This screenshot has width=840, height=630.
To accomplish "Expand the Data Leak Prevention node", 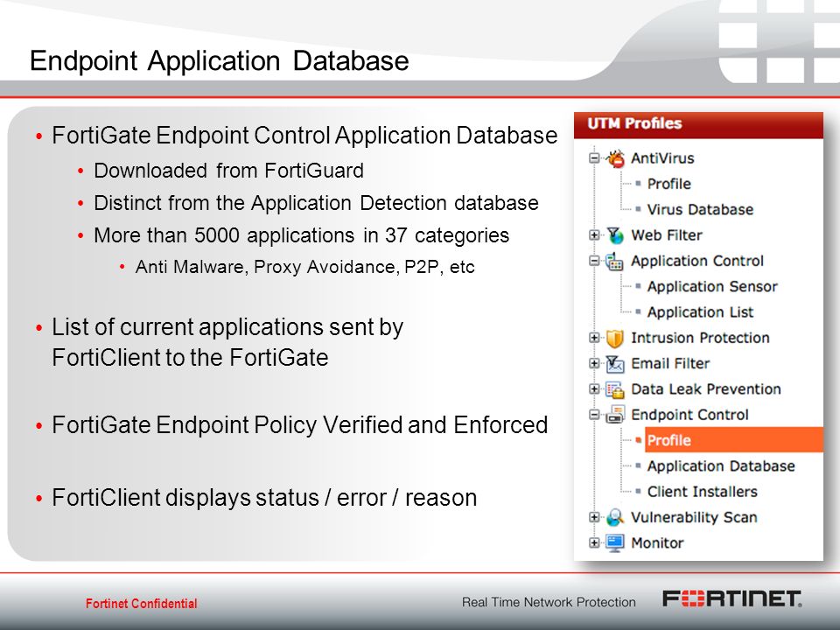I will [593, 388].
